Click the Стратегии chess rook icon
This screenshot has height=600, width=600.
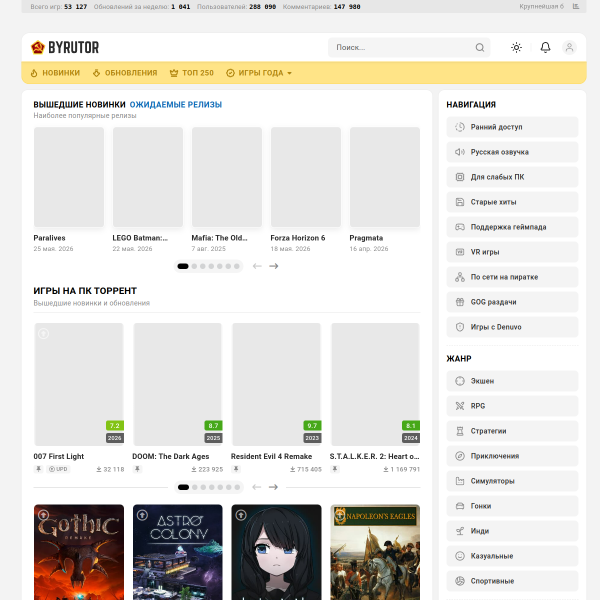click(460, 431)
